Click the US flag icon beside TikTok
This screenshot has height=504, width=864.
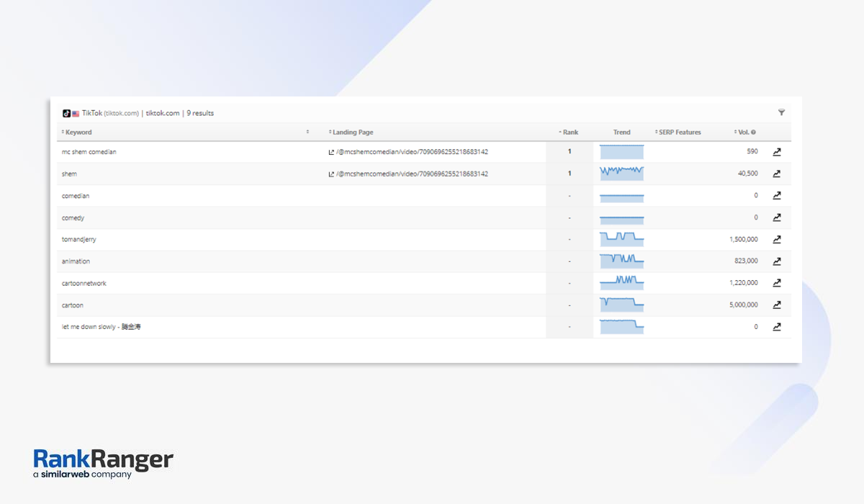coord(76,113)
